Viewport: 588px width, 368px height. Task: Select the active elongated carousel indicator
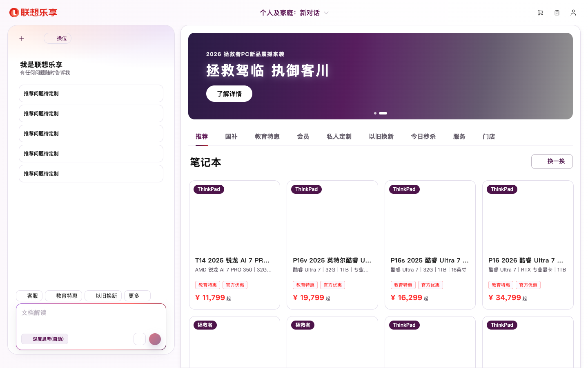tap(383, 113)
